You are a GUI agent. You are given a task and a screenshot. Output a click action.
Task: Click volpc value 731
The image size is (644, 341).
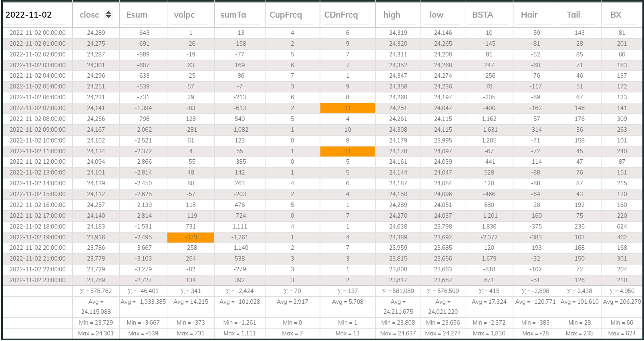click(x=191, y=227)
